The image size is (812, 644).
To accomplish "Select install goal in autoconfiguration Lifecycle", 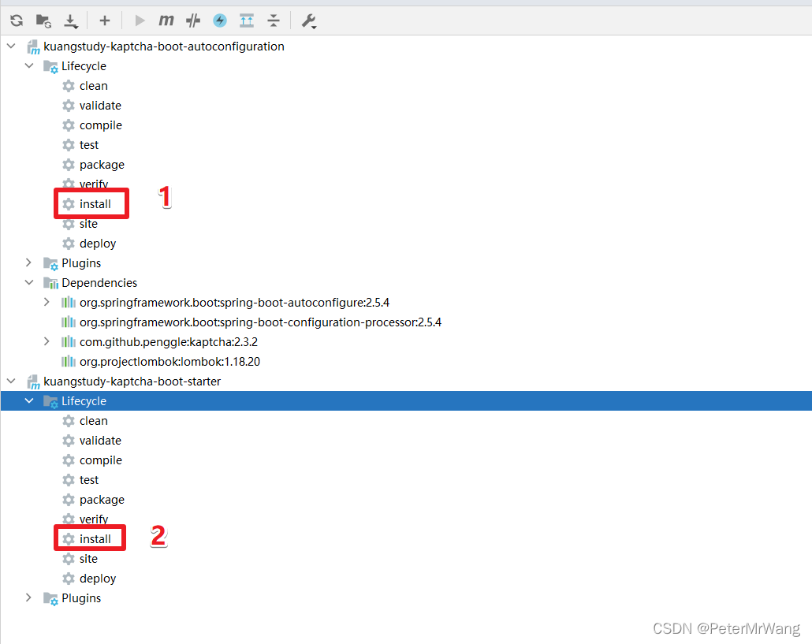I will 95,204.
